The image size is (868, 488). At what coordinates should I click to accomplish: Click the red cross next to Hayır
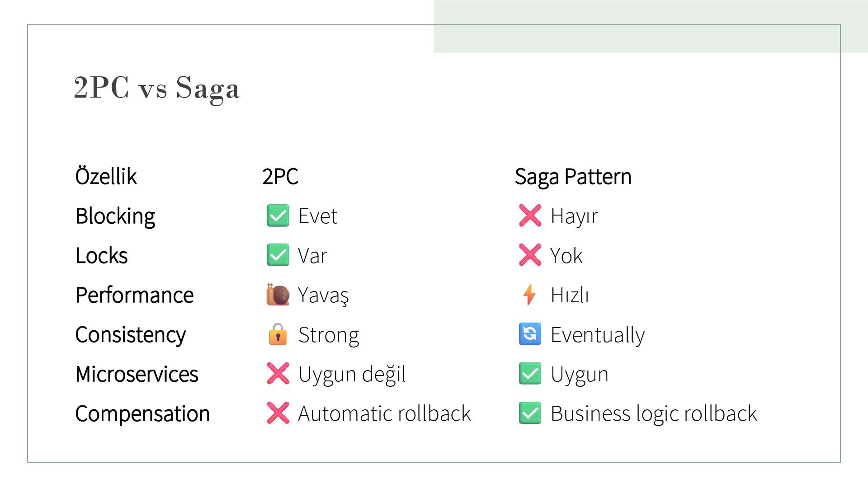530,216
